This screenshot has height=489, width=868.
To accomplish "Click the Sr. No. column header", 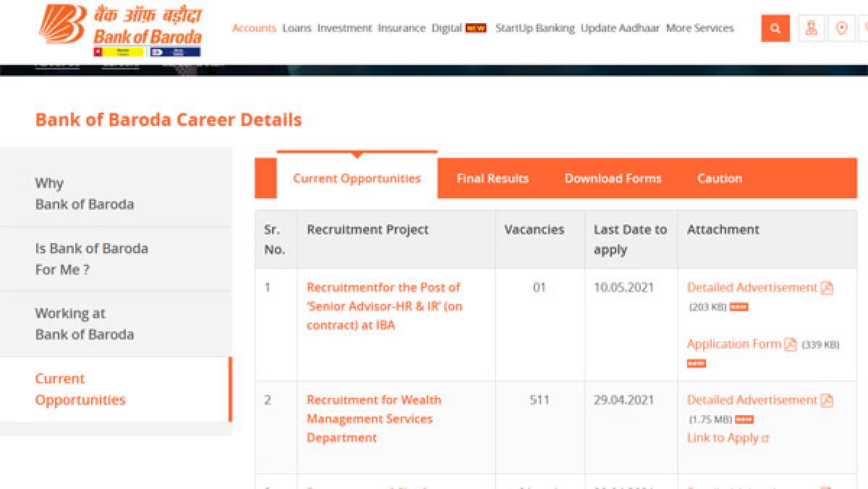I will pyautogui.click(x=275, y=239).
